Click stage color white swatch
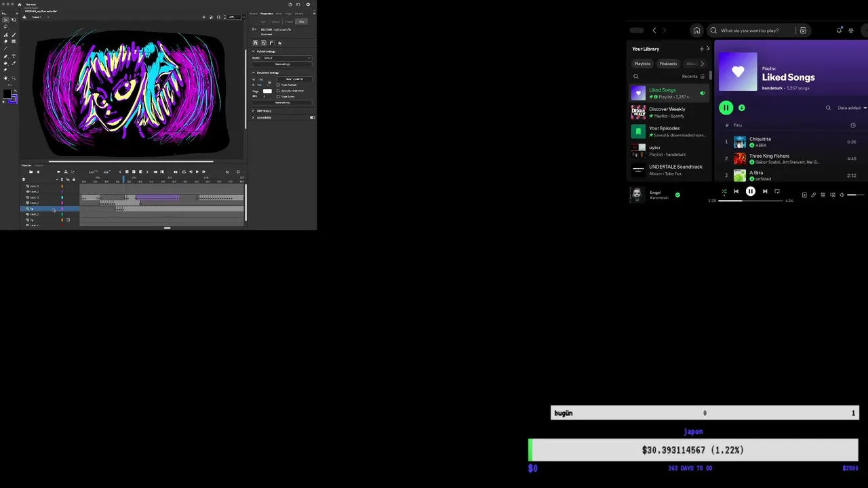Image resolution: width=868 pixels, height=488 pixels. pos(267,91)
